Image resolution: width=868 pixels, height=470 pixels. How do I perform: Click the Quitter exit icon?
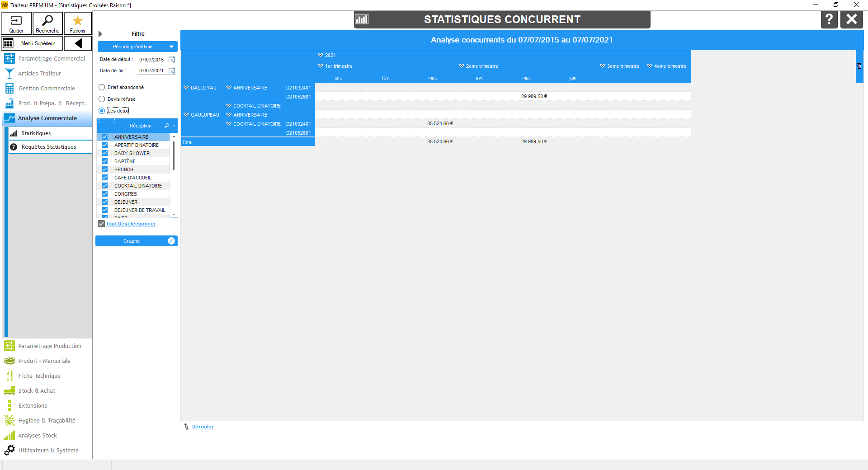(x=16, y=21)
